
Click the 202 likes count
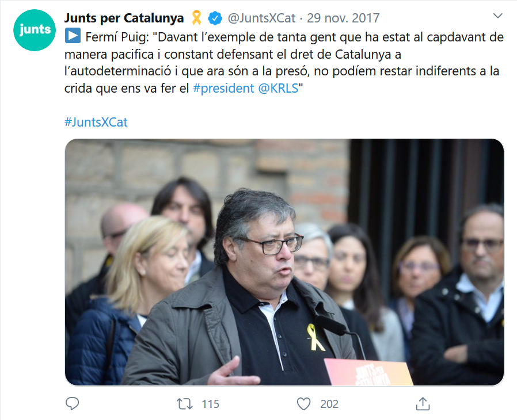(x=329, y=404)
